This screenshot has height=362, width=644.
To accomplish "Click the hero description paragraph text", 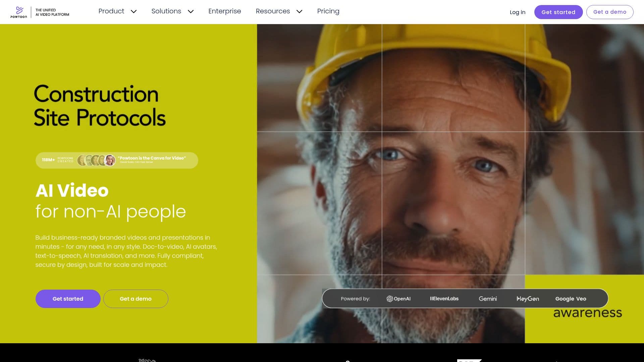I will [x=126, y=251].
